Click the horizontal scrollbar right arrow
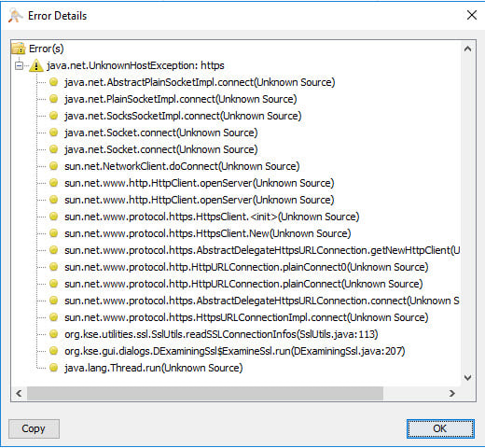This screenshot has width=485, height=448. click(x=451, y=393)
